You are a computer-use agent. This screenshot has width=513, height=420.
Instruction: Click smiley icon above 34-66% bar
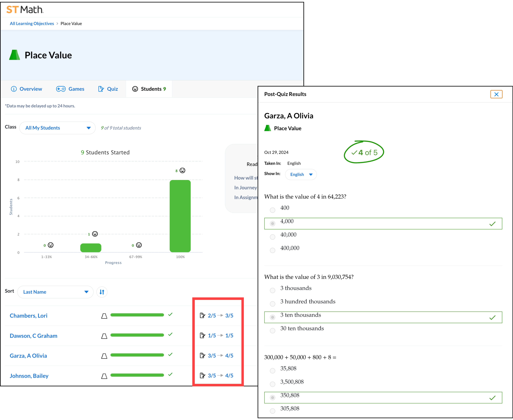point(95,234)
